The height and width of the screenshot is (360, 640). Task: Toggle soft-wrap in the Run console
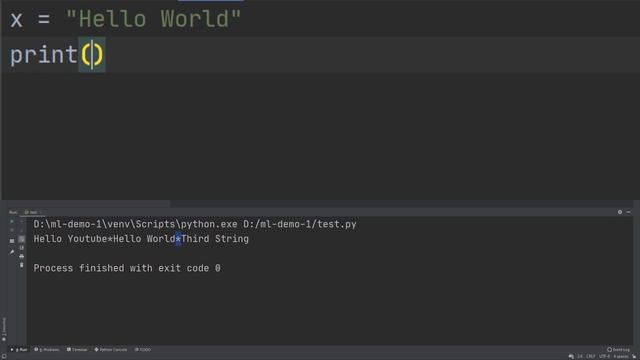coord(22,239)
